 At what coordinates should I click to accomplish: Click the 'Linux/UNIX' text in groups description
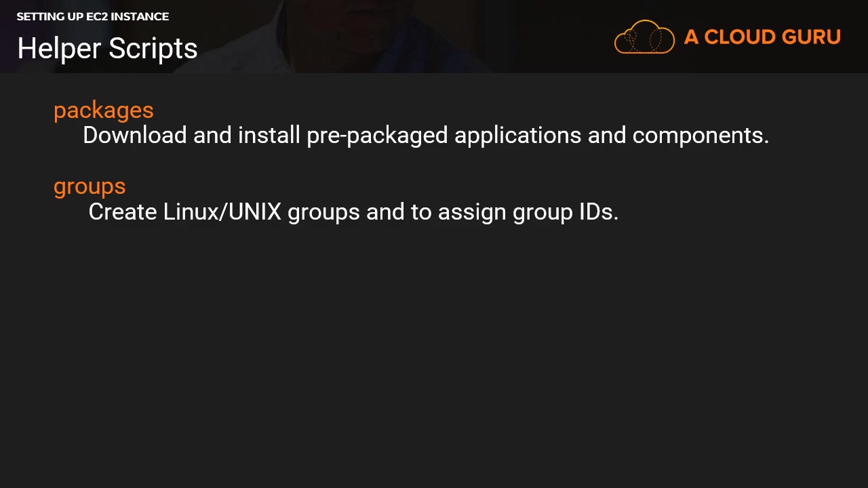222,212
